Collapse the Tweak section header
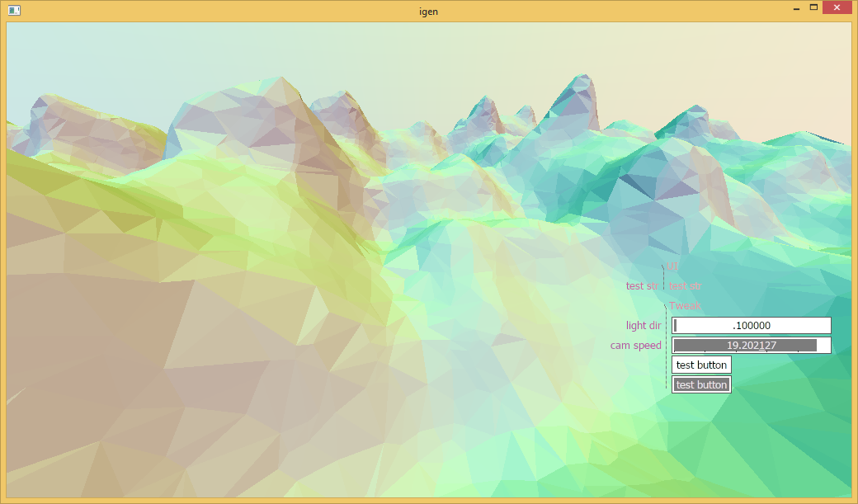858x504 pixels. tap(685, 306)
